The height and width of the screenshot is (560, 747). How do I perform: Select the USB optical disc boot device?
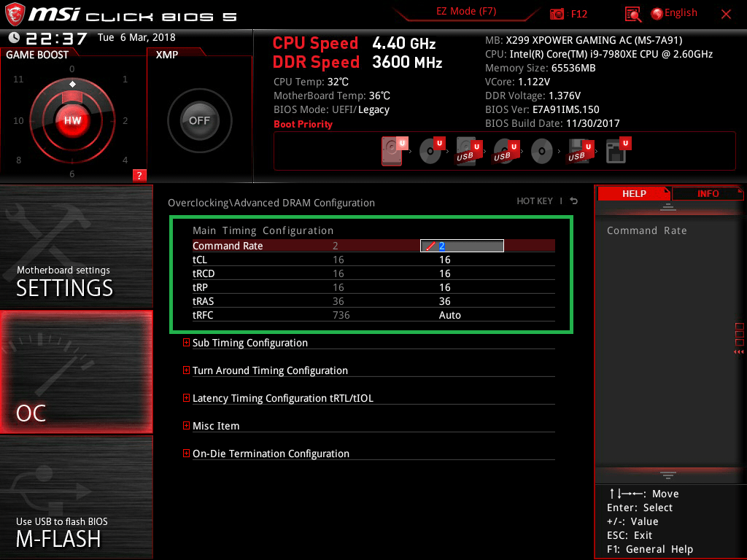(x=506, y=150)
